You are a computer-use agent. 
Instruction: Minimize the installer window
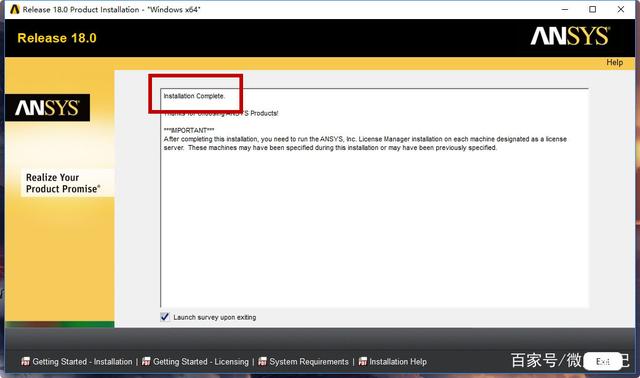[565, 9]
